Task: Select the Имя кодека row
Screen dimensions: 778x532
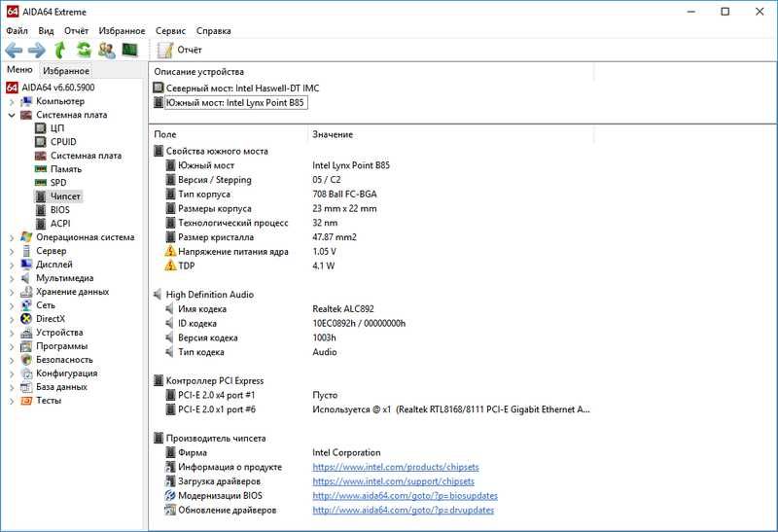Action: [371, 309]
